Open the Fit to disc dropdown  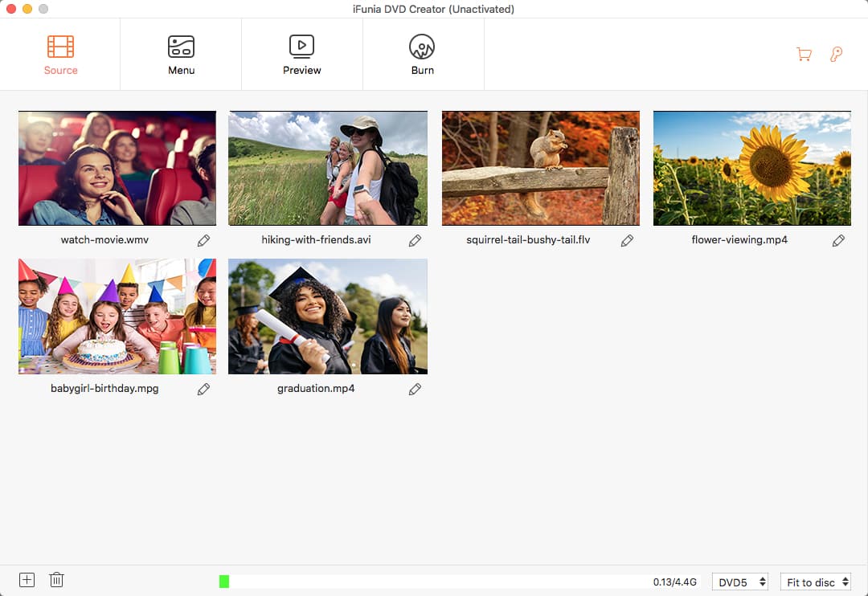click(816, 582)
